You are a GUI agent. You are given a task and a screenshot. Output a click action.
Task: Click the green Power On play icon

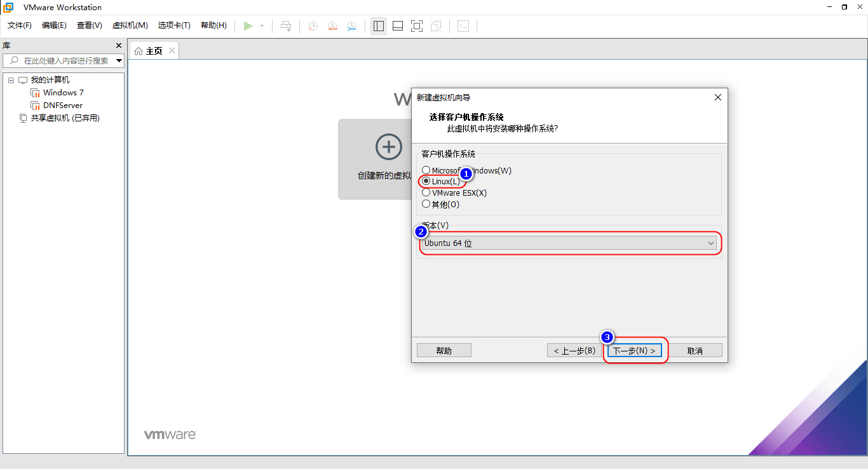(x=248, y=26)
